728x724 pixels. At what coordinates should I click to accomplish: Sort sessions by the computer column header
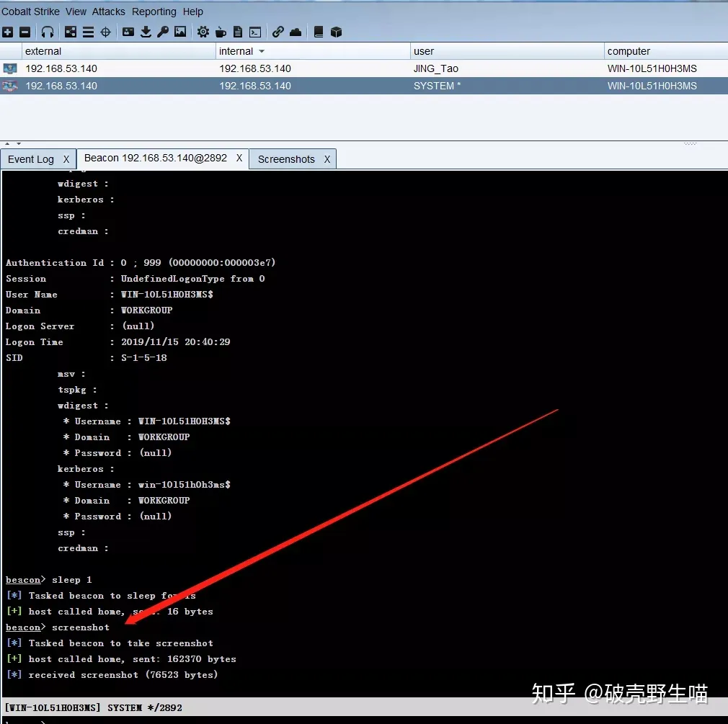coord(666,51)
